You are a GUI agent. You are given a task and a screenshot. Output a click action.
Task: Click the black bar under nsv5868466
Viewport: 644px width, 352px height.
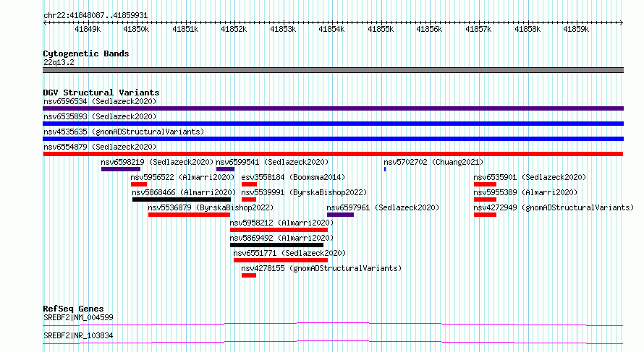182,199
